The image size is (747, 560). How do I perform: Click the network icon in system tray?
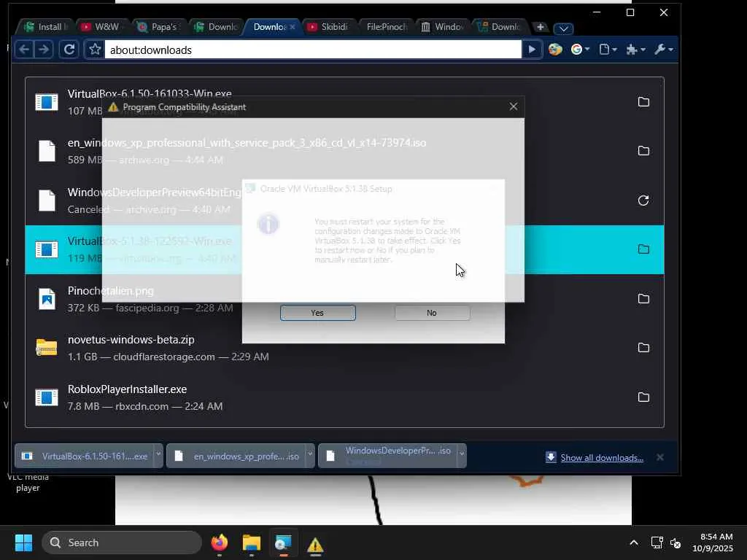coord(657,542)
